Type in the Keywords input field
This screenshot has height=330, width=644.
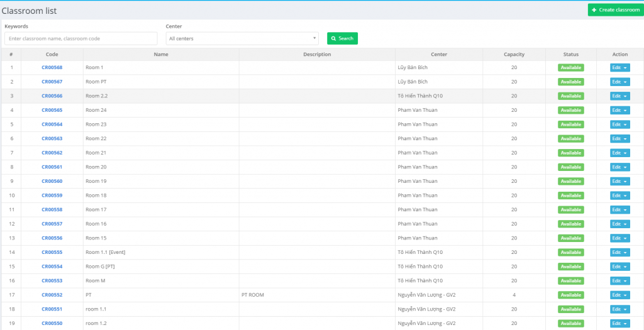coord(80,38)
